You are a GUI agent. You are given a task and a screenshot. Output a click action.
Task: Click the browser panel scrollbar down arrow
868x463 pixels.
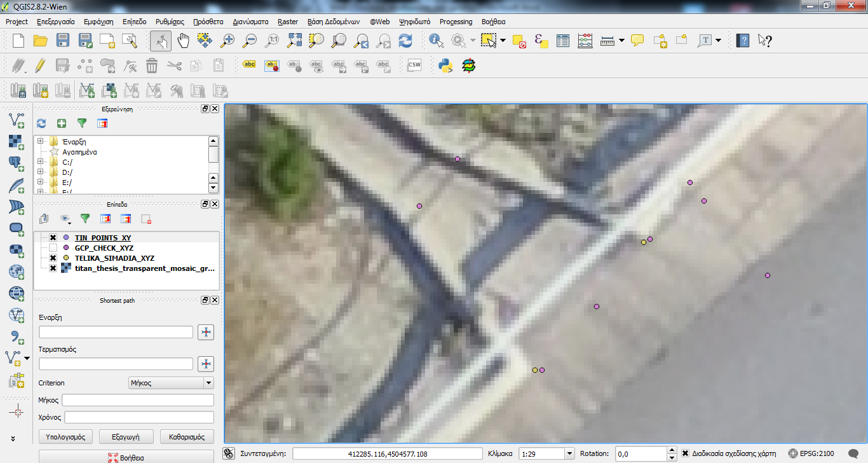pos(214,188)
